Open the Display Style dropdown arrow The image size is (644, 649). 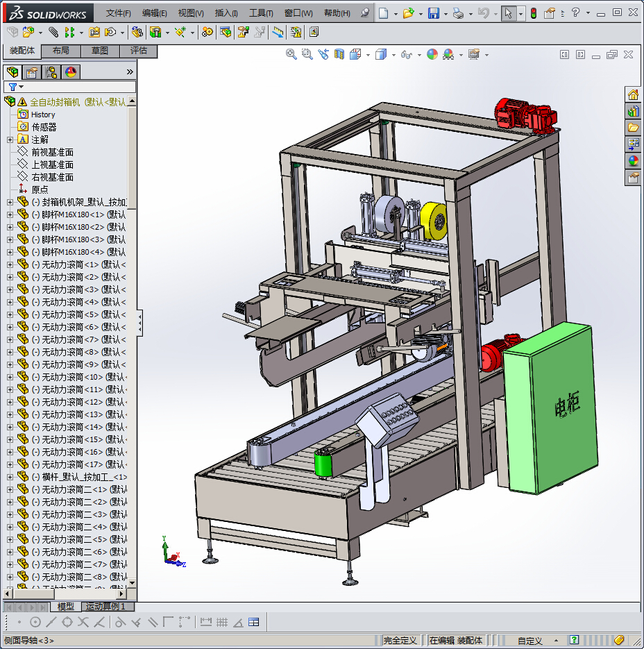coord(393,55)
